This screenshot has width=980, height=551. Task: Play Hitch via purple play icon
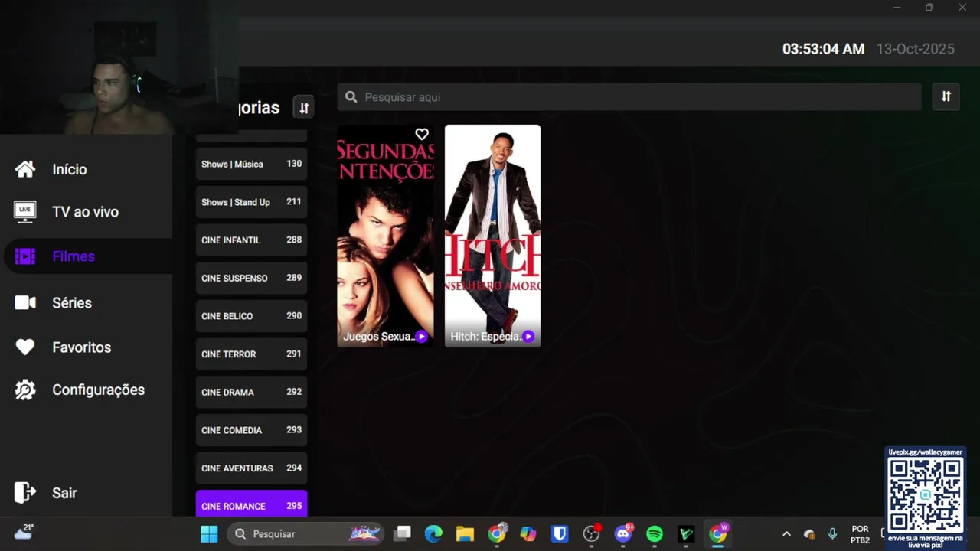[528, 337]
